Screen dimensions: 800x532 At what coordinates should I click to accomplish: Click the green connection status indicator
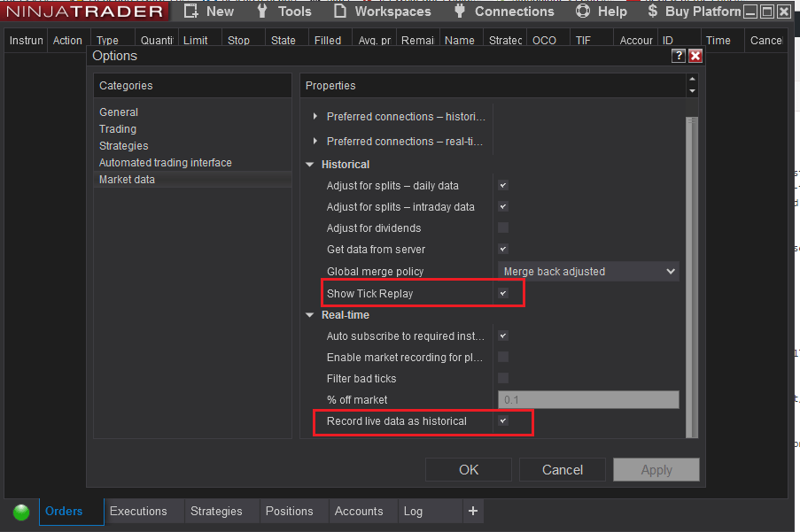point(21,512)
